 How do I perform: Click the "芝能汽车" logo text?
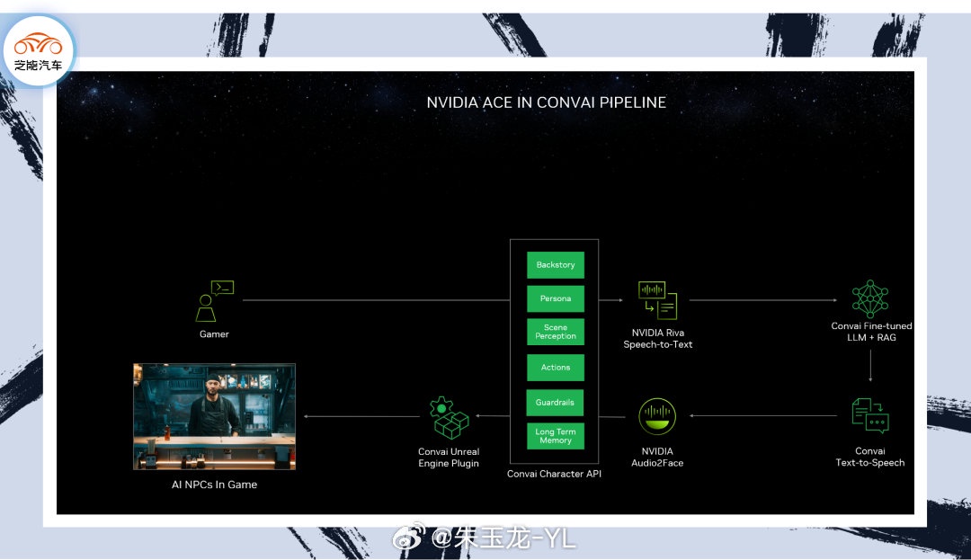[x=39, y=65]
